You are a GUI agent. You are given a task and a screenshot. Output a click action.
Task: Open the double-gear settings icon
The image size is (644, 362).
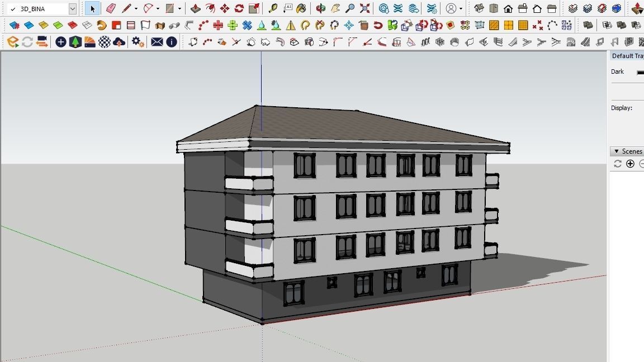tap(138, 42)
